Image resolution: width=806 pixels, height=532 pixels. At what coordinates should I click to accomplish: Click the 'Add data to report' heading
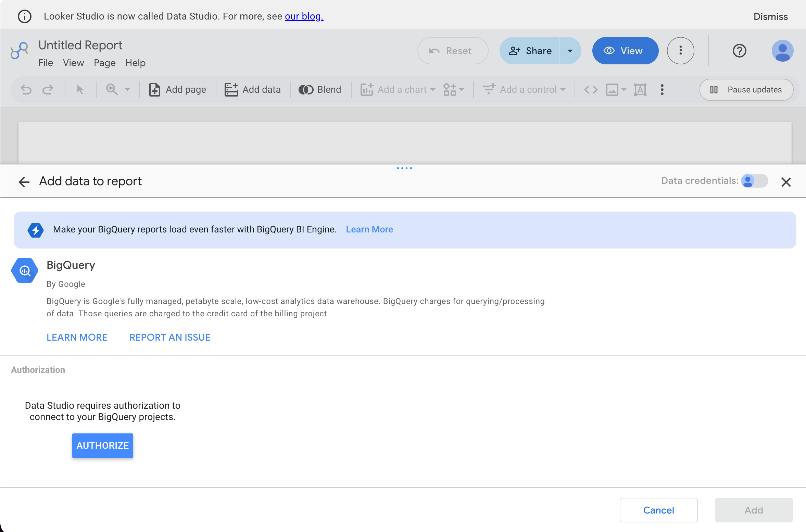click(x=90, y=181)
